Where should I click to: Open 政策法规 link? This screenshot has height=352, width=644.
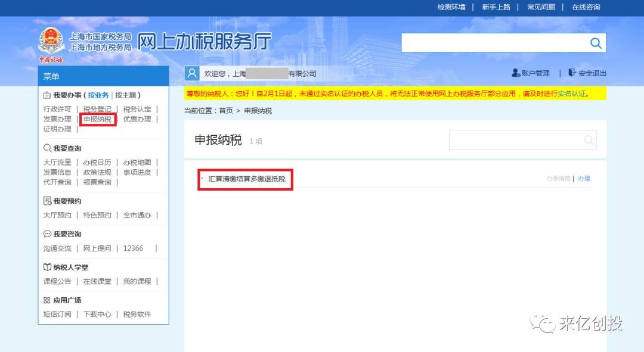pos(97,172)
